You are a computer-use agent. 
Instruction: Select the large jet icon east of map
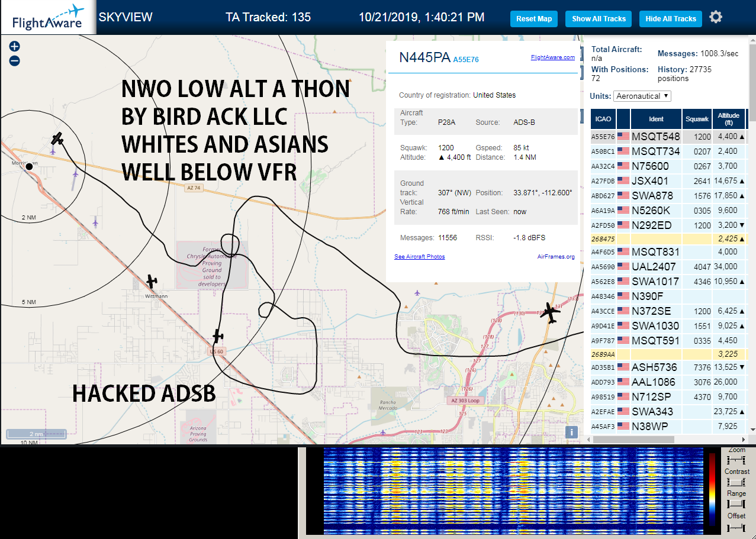pos(550,312)
